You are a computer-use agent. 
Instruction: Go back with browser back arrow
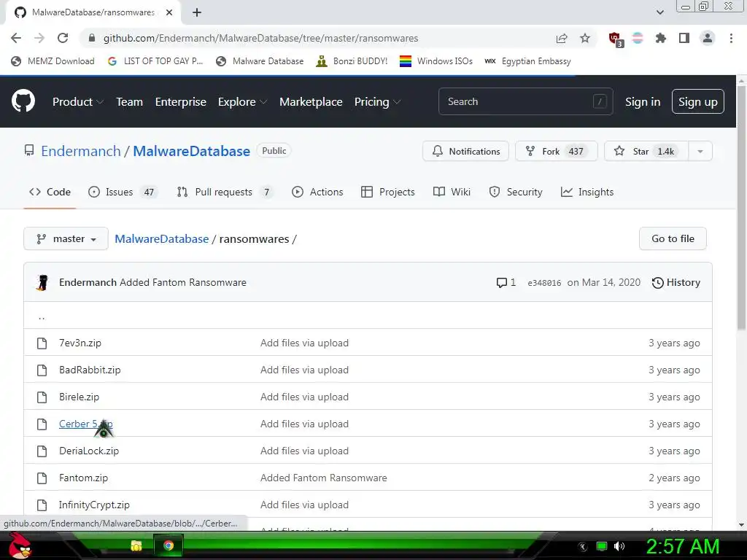click(16, 38)
